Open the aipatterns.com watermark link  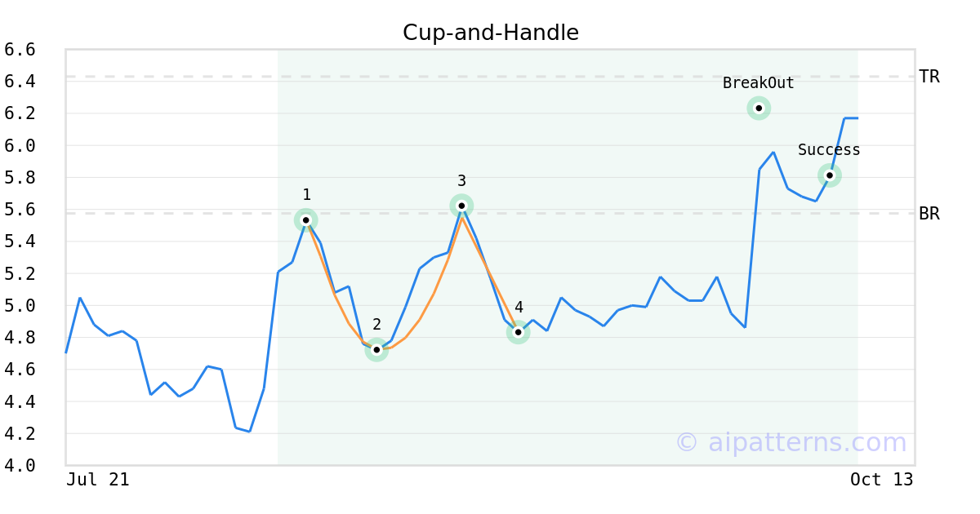(x=791, y=442)
